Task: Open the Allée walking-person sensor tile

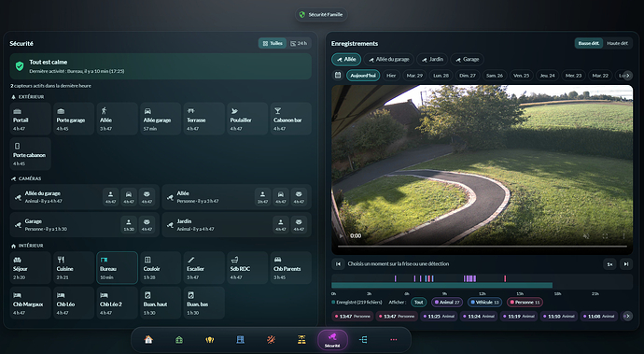Action: (117, 119)
